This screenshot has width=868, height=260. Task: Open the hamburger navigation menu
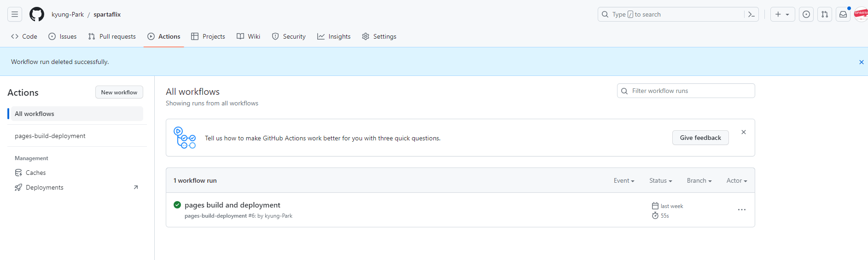pos(15,14)
